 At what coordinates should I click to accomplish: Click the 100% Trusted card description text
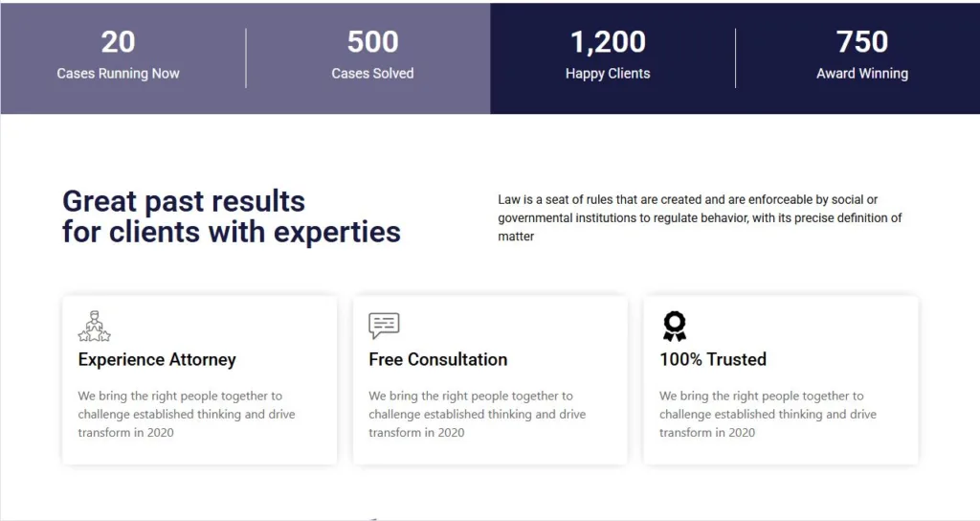point(768,414)
